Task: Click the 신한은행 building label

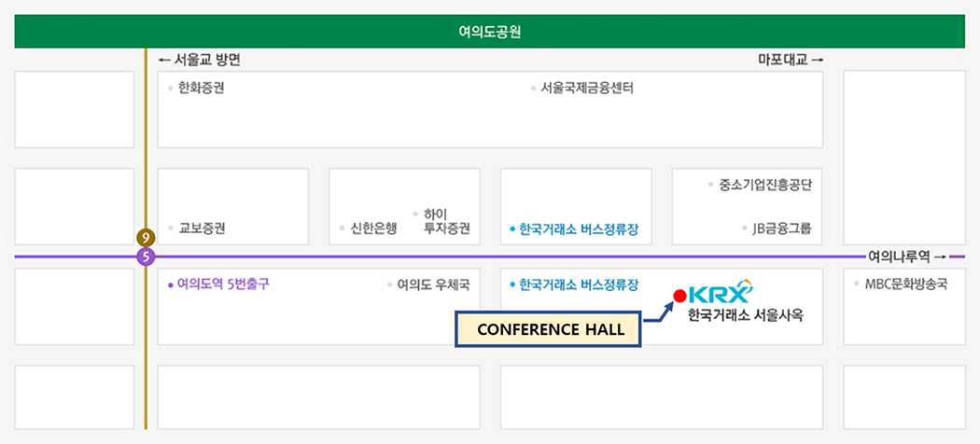Action: (x=373, y=228)
